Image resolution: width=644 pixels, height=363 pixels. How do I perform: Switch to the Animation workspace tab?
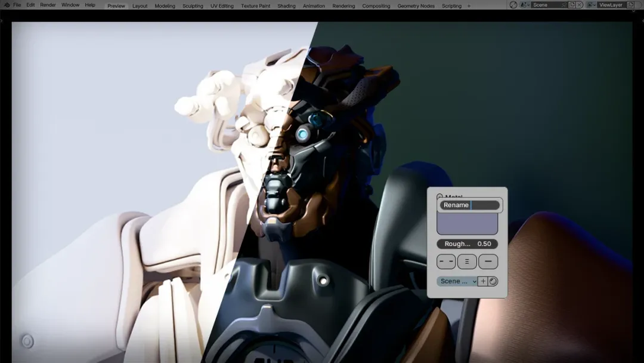click(314, 6)
